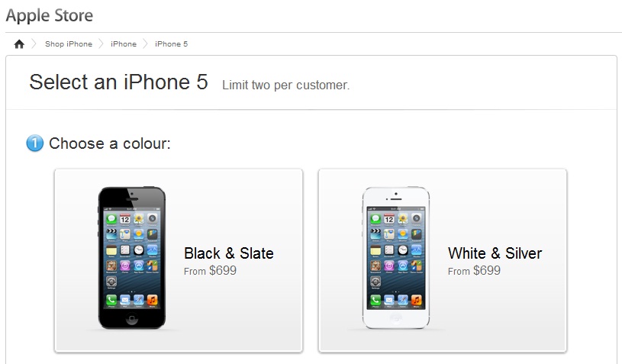Click the orange Music icon on white iPhone
This screenshot has width=622, height=364.
click(416, 300)
